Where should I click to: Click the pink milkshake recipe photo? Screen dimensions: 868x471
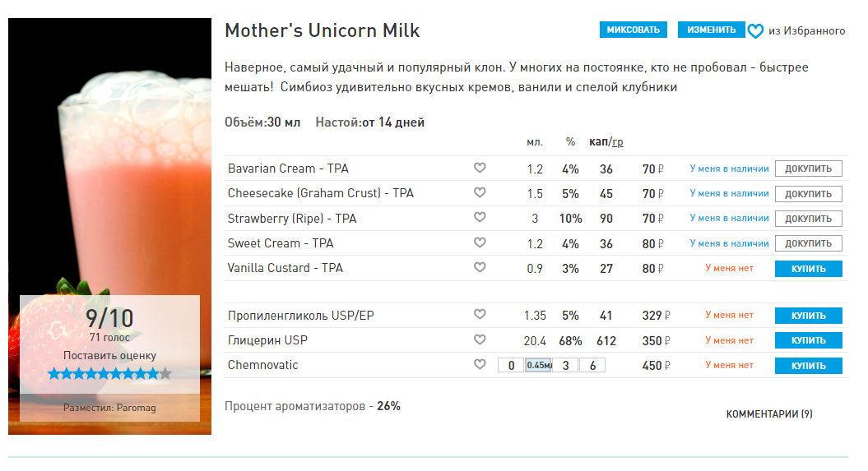click(109, 164)
